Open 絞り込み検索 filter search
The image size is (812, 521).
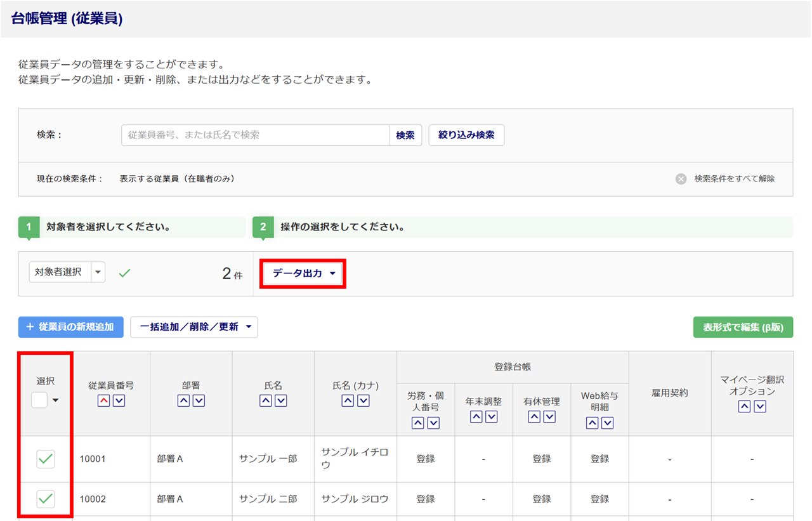point(466,135)
